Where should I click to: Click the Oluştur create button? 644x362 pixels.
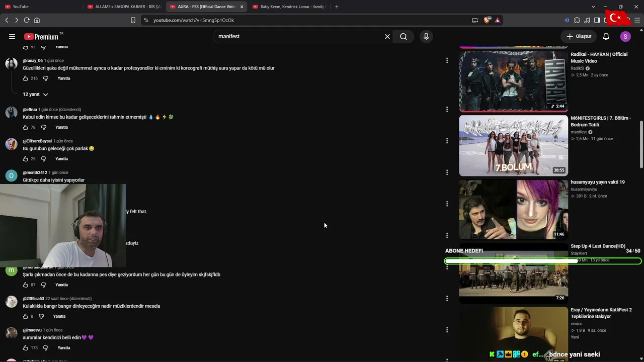click(x=579, y=37)
